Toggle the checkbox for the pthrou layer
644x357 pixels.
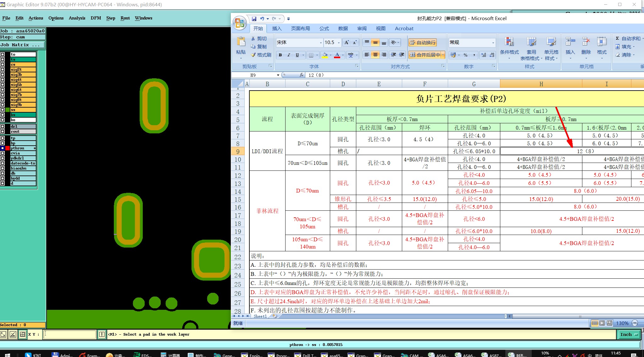click(x=3, y=148)
